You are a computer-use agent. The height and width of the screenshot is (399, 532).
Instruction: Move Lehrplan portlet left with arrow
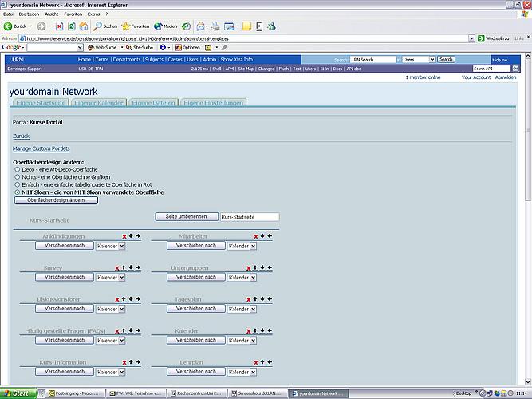(x=270, y=362)
